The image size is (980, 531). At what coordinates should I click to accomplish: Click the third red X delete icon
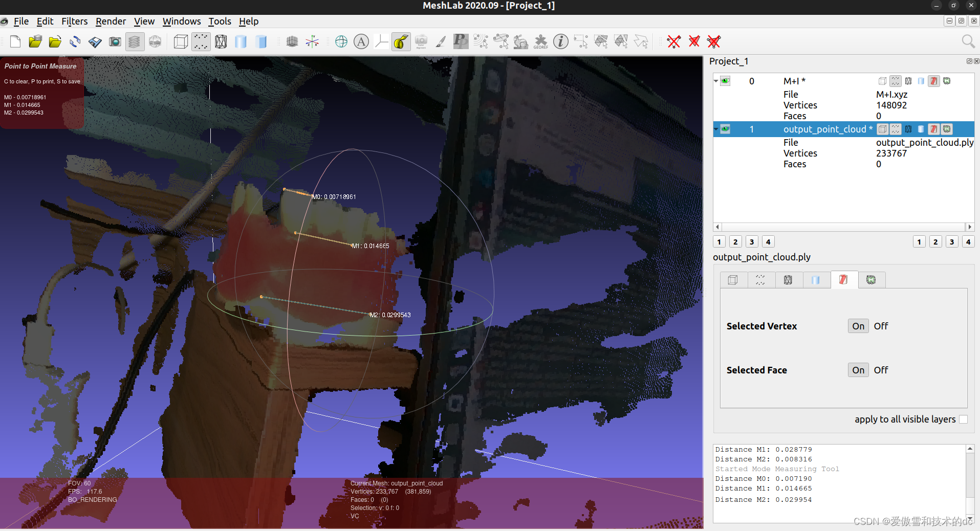click(714, 41)
